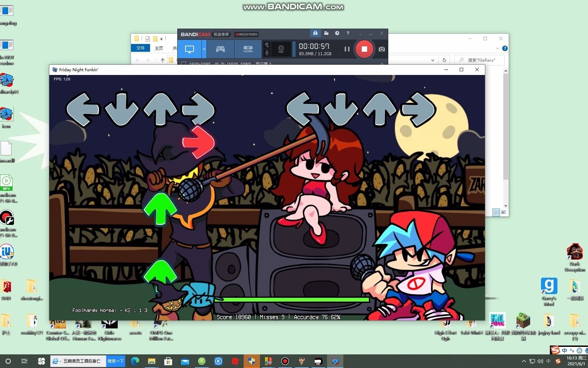Select the MP4 bandicam video file icon
The height and width of the screenshot is (368, 588).
point(7,188)
